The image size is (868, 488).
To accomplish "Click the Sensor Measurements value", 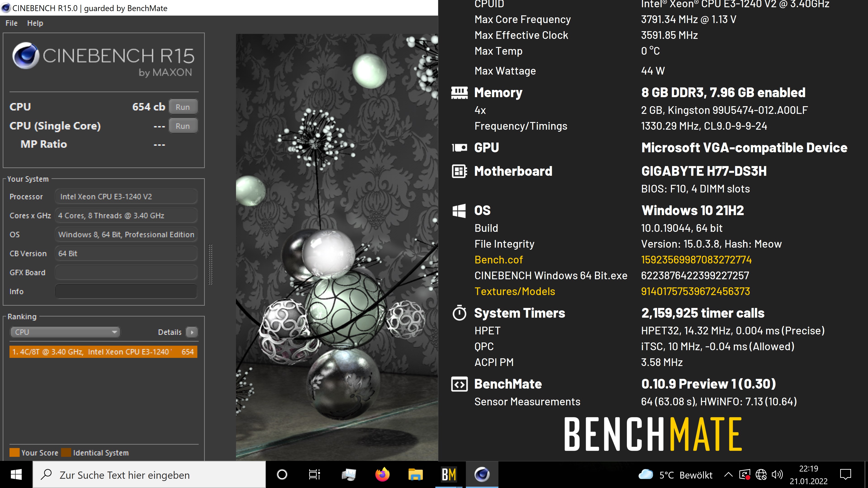I will coord(719,401).
